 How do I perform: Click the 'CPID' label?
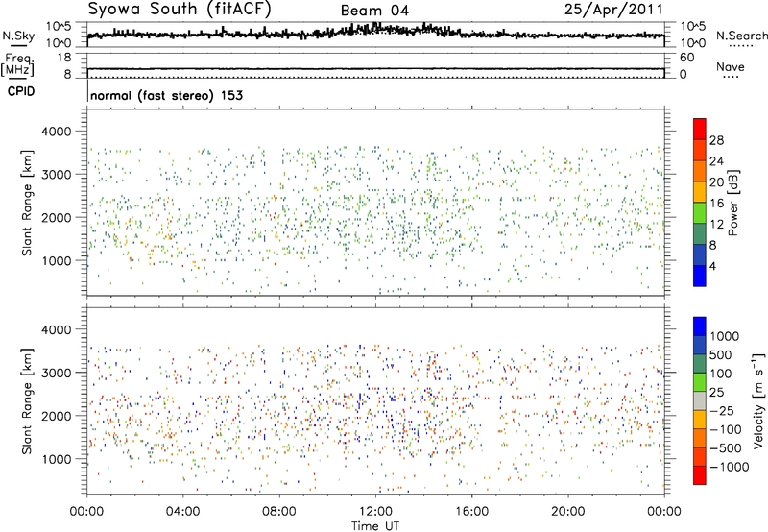pos(21,91)
